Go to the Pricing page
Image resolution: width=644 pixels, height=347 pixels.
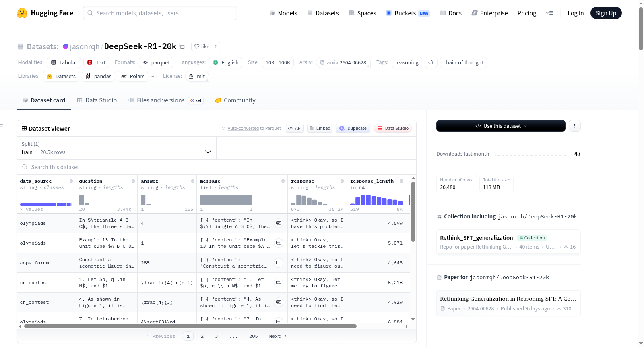coord(527,13)
